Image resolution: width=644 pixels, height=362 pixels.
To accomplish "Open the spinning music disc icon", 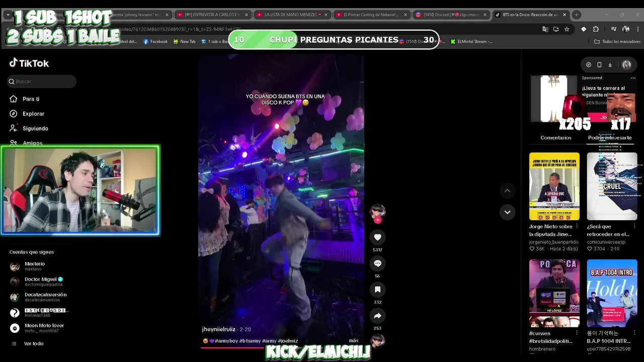I will [x=377, y=341].
